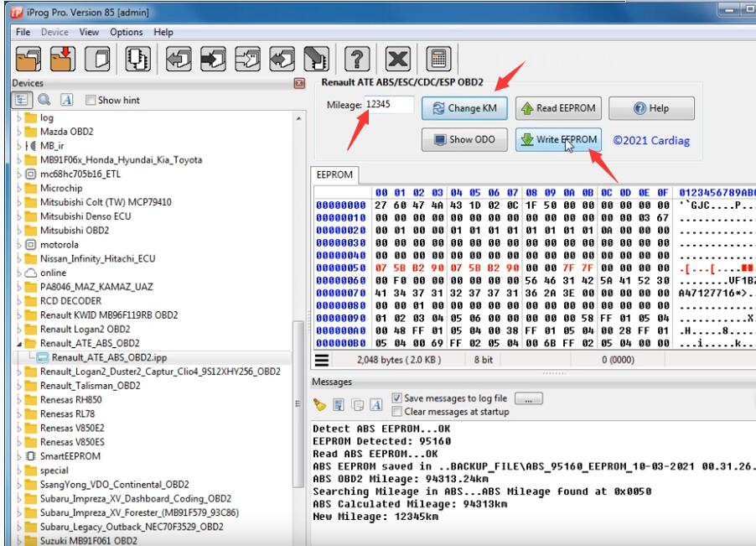Expand the Mazda OBD2 folder
The image size is (756, 546).
19,132
